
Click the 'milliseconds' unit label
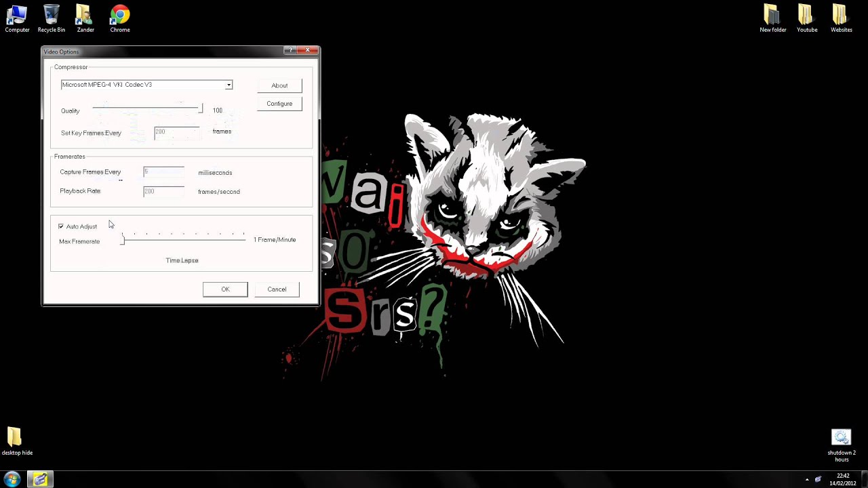[215, 173]
